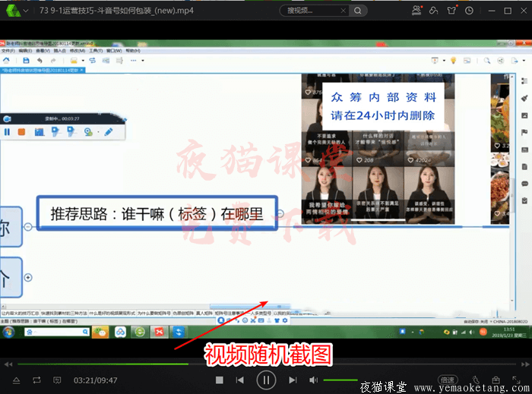Image resolution: width=532 pixels, height=394 pixels.
Task: Switch to 真人矩阵 sheet tab
Action: 204,314
